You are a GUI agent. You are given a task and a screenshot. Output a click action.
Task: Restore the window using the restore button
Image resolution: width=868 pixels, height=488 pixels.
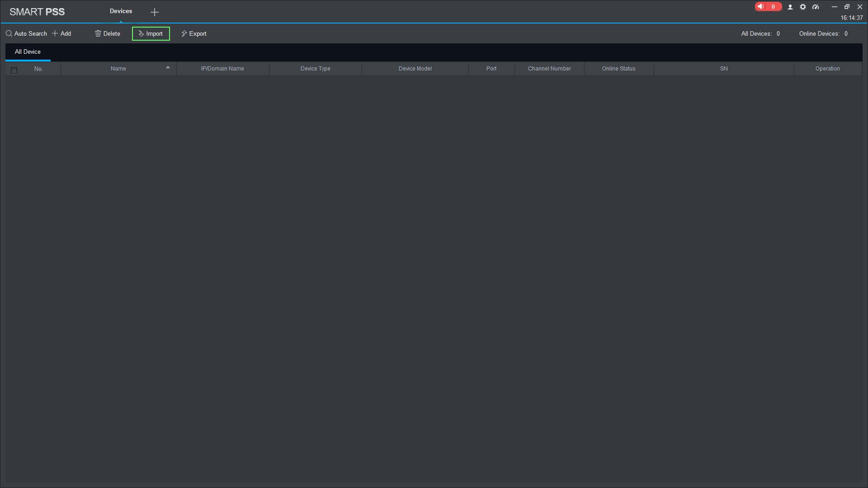click(847, 7)
